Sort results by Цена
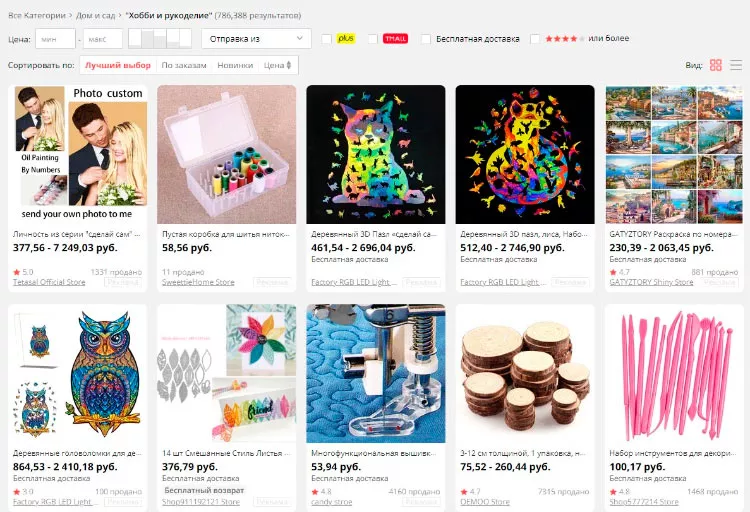Viewport: 750px width, 512px height. 277,66
